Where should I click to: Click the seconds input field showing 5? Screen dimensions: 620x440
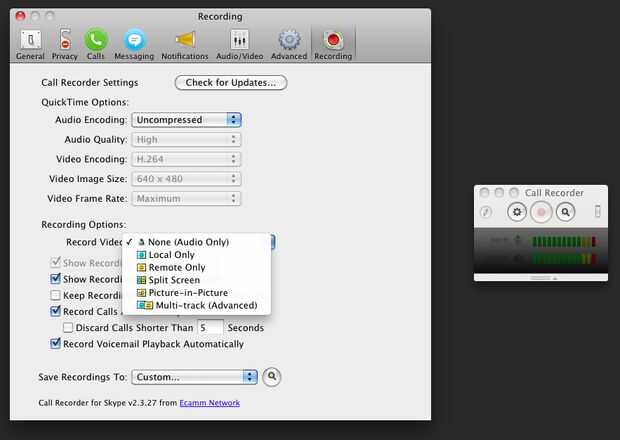click(x=210, y=328)
